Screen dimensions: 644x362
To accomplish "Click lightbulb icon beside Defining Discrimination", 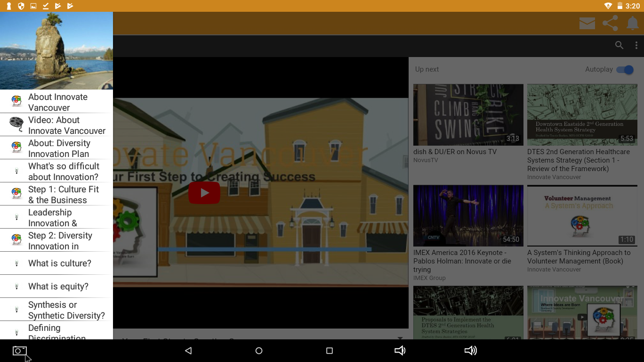I will coord(16,332).
